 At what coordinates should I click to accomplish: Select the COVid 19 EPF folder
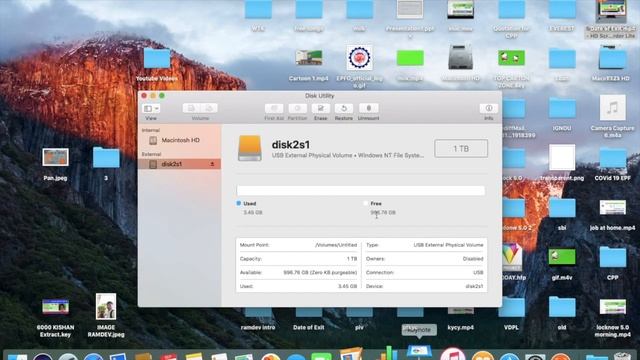[x=613, y=158]
